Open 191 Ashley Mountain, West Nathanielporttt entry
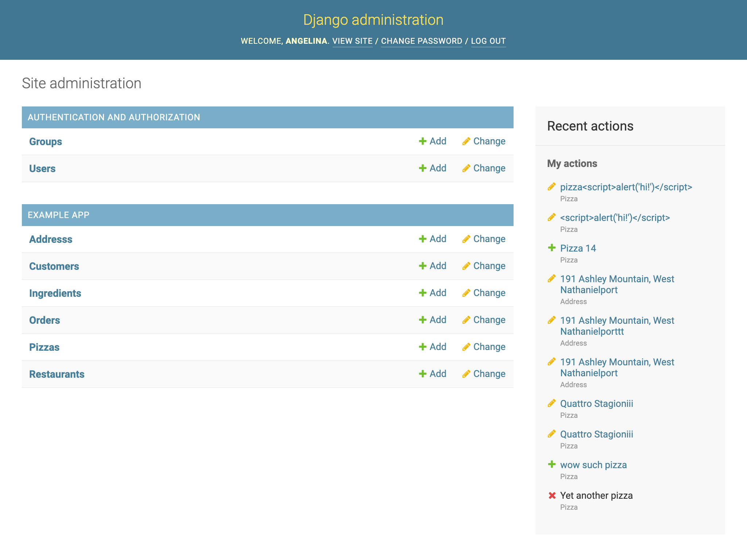The width and height of the screenshot is (747, 560). [x=617, y=326]
